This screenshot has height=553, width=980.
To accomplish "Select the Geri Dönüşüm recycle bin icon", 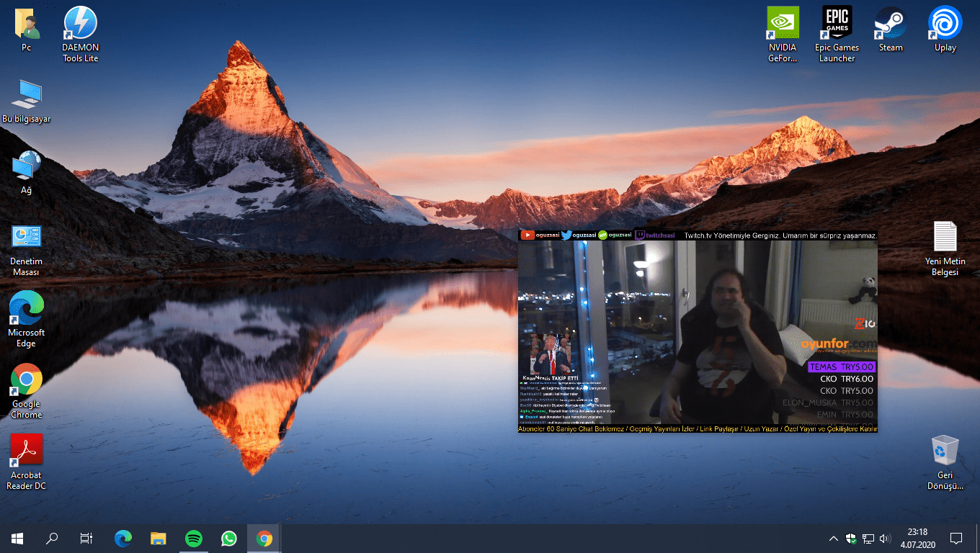I will pyautogui.click(x=945, y=462).
